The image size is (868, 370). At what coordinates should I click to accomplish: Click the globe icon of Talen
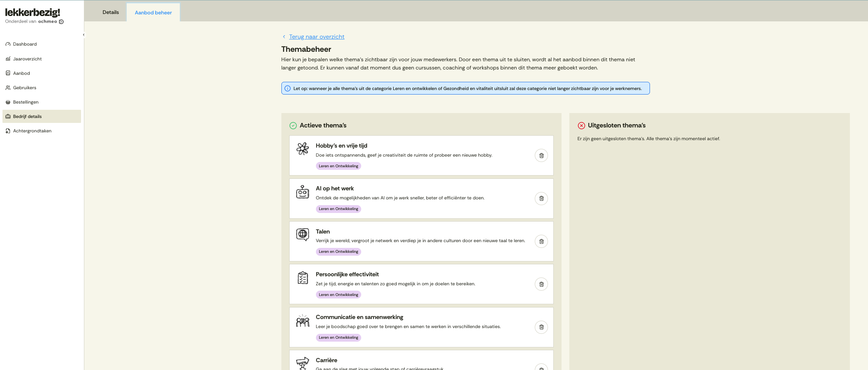pos(303,234)
